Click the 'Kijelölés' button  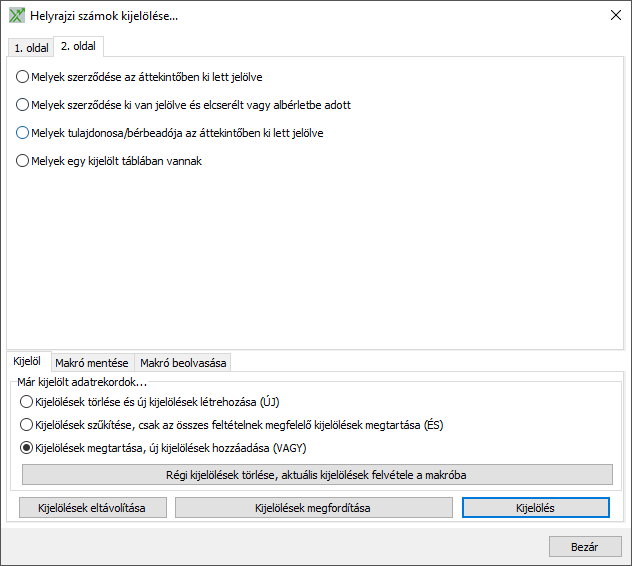click(536, 508)
